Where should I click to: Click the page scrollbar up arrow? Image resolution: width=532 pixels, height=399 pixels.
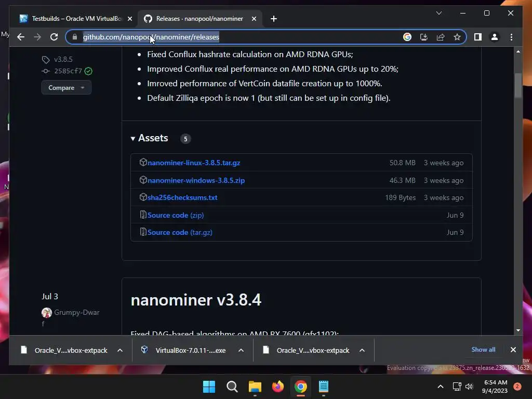[518, 51]
